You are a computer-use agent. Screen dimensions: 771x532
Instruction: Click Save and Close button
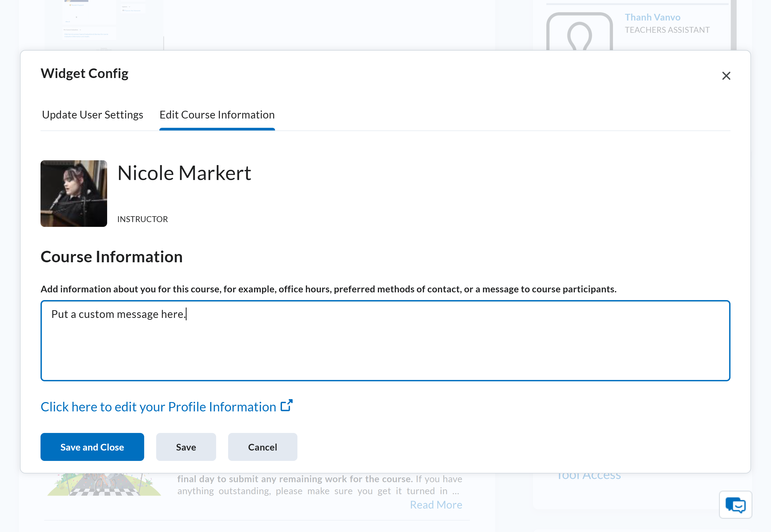(x=92, y=447)
